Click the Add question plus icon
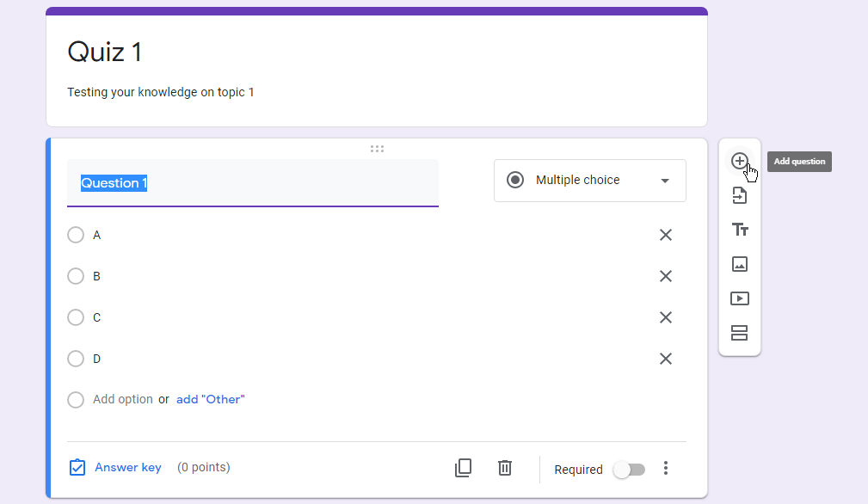This screenshot has width=868, height=504. (x=739, y=161)
